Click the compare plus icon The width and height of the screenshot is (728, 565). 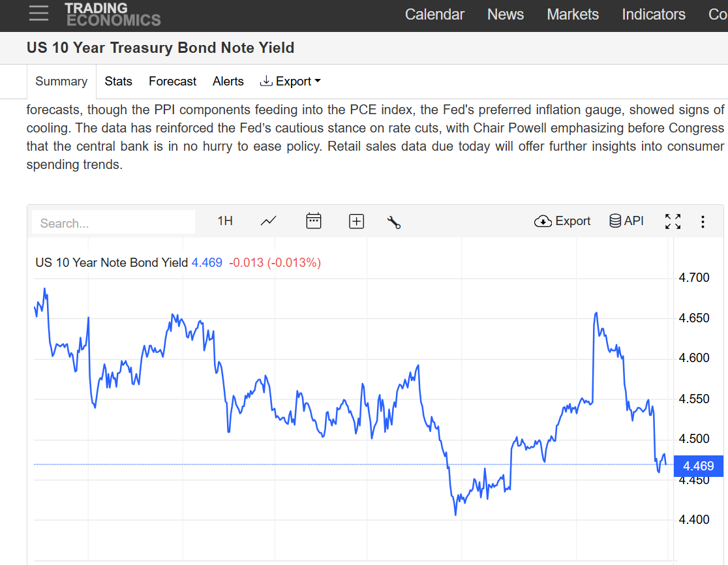(x=356, y=222)
